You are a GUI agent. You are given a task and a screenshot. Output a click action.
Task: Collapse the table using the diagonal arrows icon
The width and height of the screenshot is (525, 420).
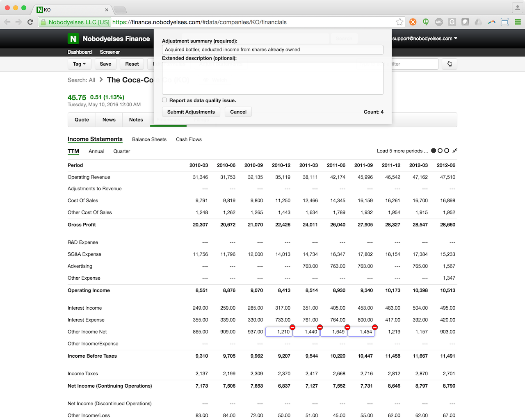(454, 151)
